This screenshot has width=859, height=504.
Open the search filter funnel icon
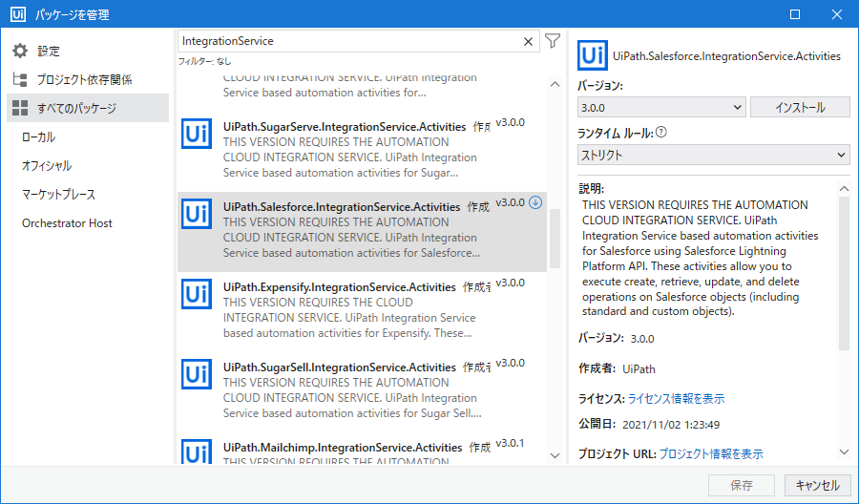pos(553,41)
